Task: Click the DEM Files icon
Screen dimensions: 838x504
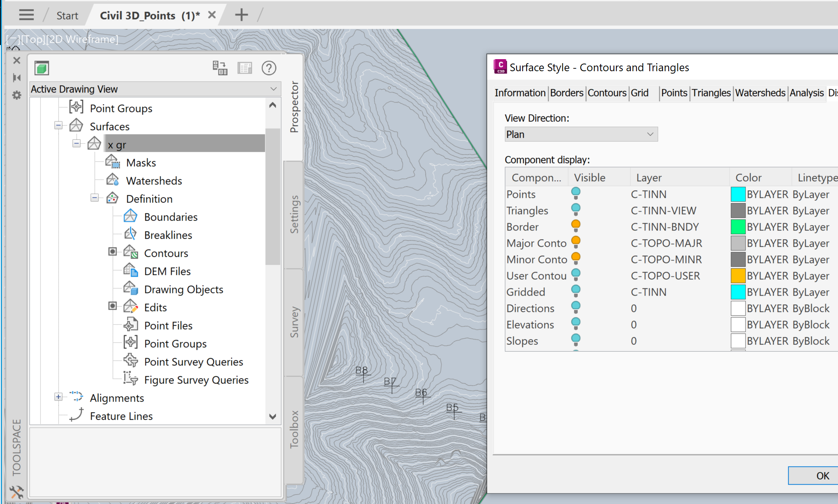Action: click(x=130, y=270)
